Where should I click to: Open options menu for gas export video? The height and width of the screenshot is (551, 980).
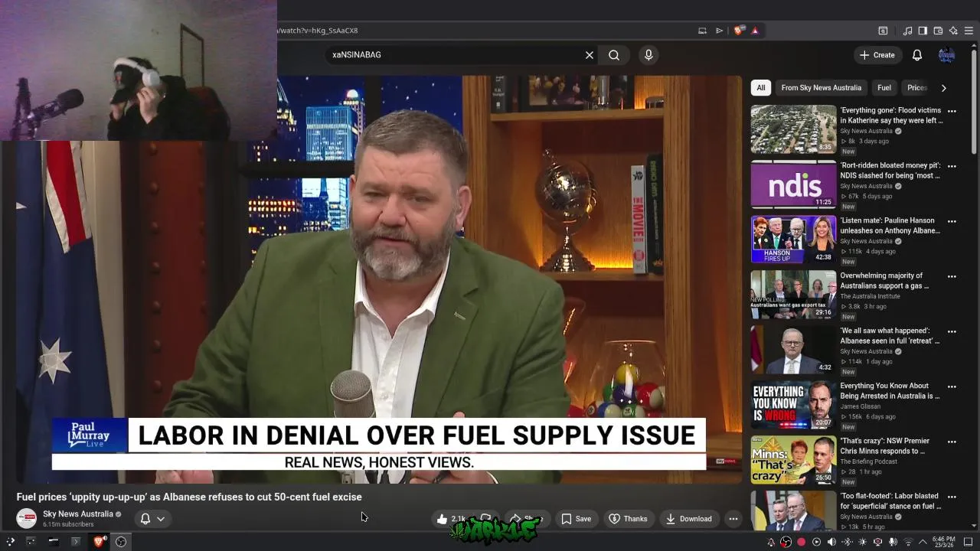tap(952, 276)
